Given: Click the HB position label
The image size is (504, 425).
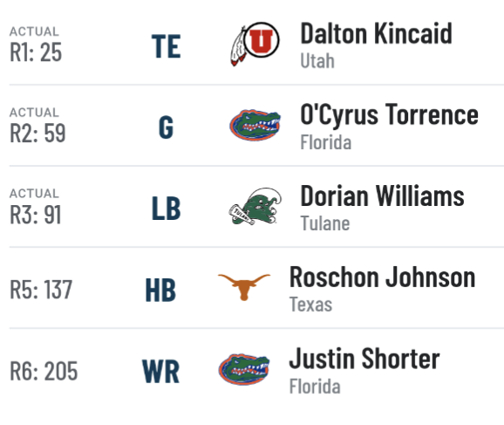Looking at the screenshot, I should (x=160, y=291).
